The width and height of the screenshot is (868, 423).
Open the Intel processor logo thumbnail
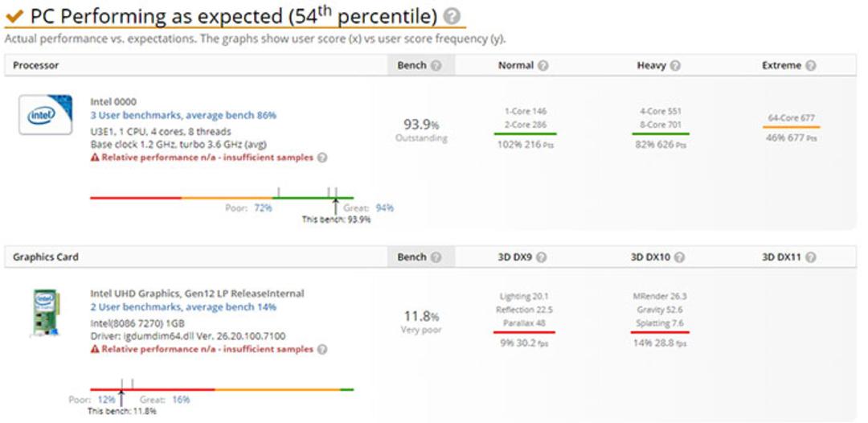(45, 115)
